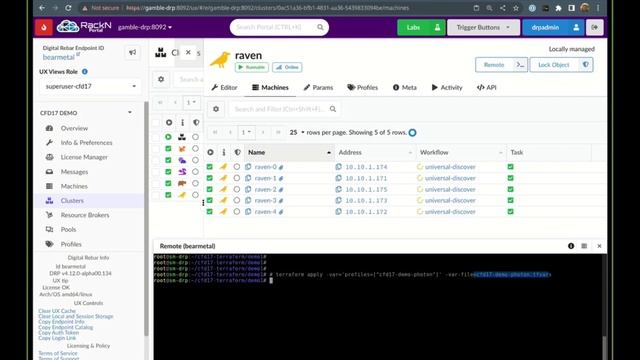Check the box for the raven cluster row
The height and width of the screenshot is (360, 640).
[x=156, y=195]
